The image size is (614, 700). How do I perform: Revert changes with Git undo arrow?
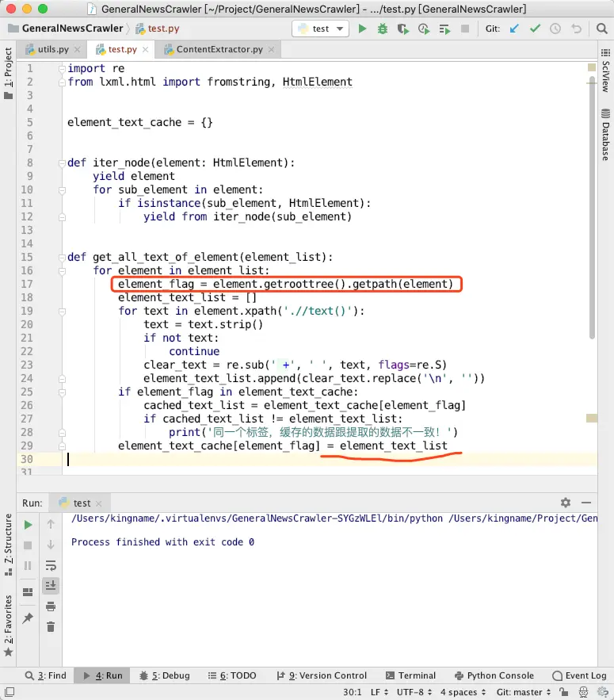pos(577,29)
